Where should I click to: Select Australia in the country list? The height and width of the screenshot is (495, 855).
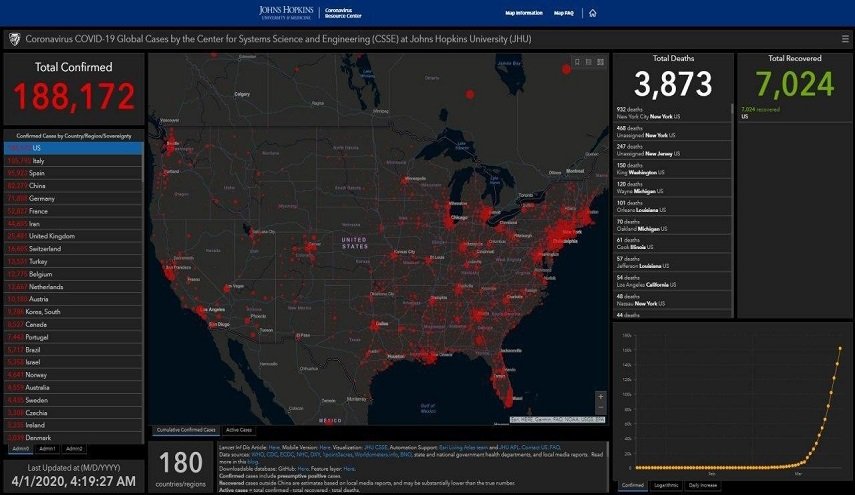74,388
